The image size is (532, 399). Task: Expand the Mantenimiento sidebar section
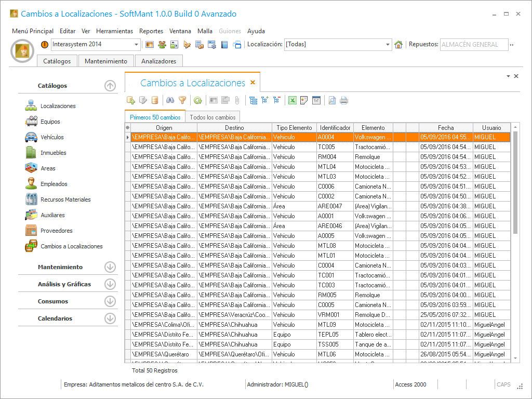[110, 267]
